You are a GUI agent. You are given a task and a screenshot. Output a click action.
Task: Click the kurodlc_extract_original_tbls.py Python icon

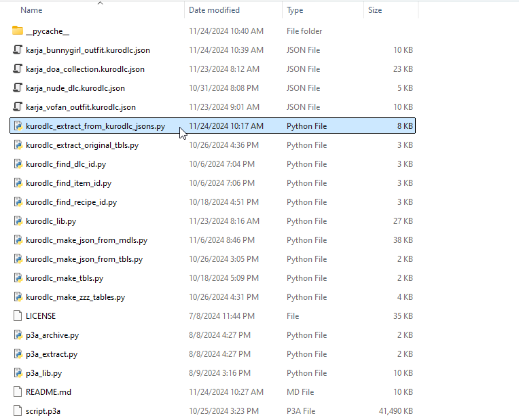(18, 145)
